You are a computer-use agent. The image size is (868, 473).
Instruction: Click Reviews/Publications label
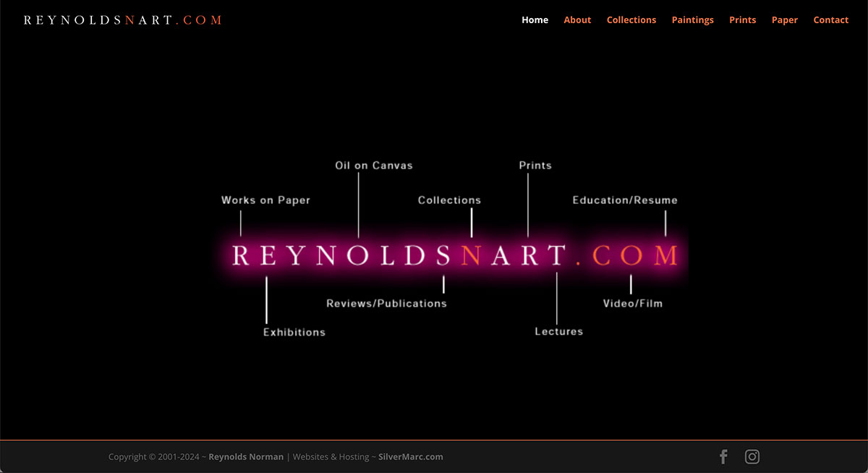tap(386, 304)
